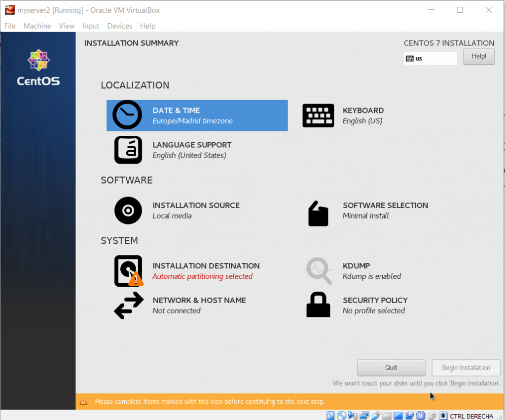Click the Help! button
This screenshot has width=505, height=420.
(x=478, y=56)
